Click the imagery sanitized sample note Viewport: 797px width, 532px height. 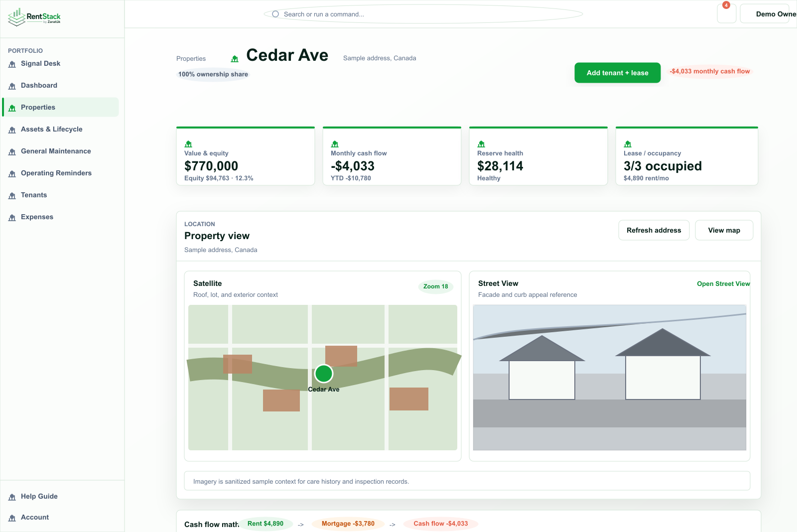[467, 481]
